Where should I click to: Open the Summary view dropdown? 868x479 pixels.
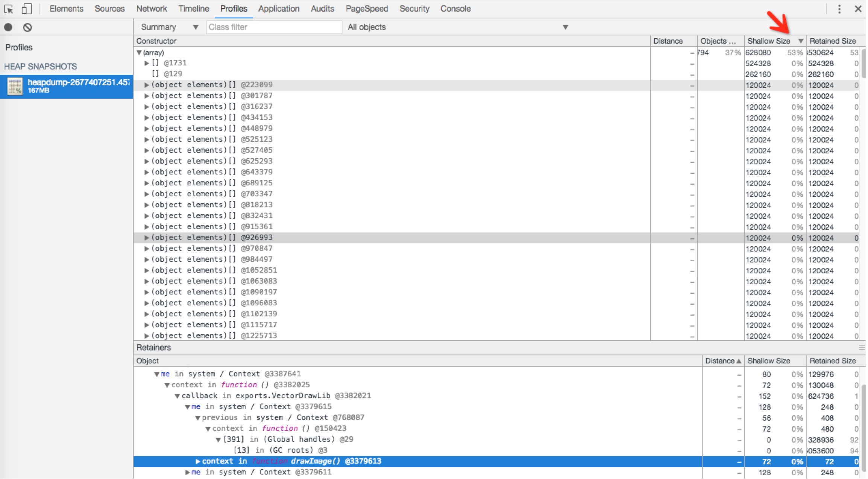coord(169,27)
